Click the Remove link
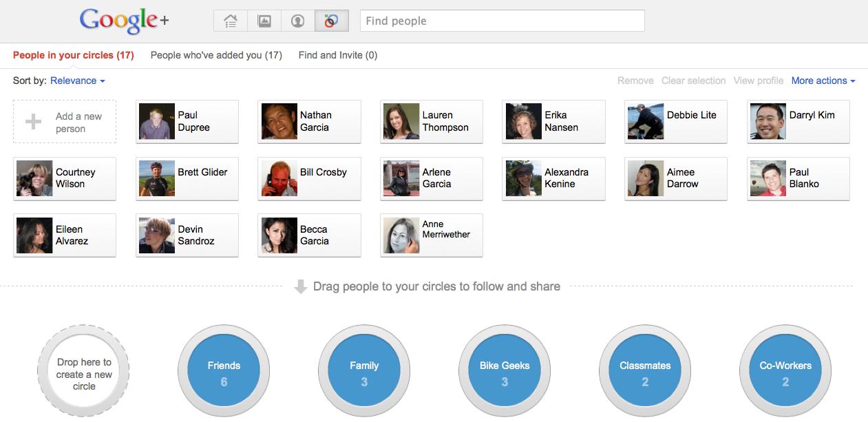 point(635,81)
